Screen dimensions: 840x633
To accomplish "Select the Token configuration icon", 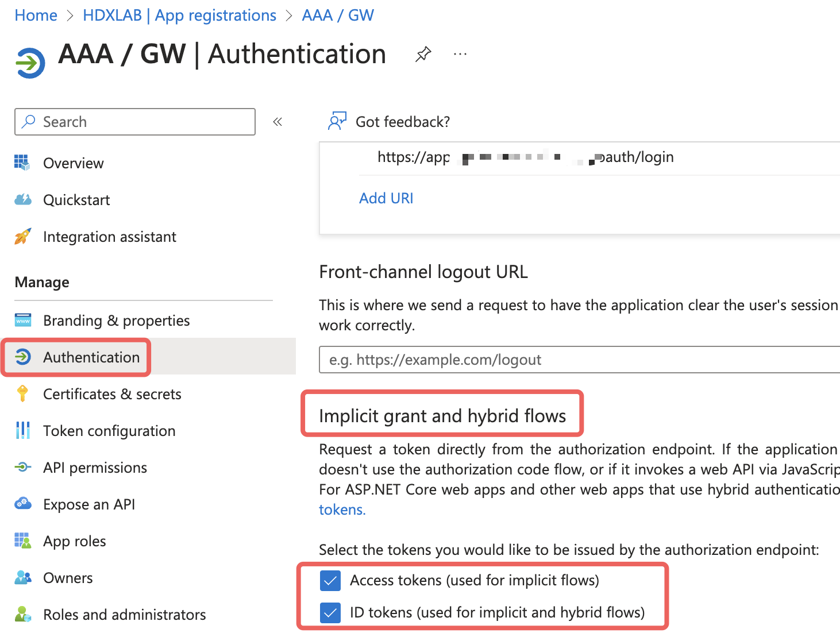I will coord(23,430).
